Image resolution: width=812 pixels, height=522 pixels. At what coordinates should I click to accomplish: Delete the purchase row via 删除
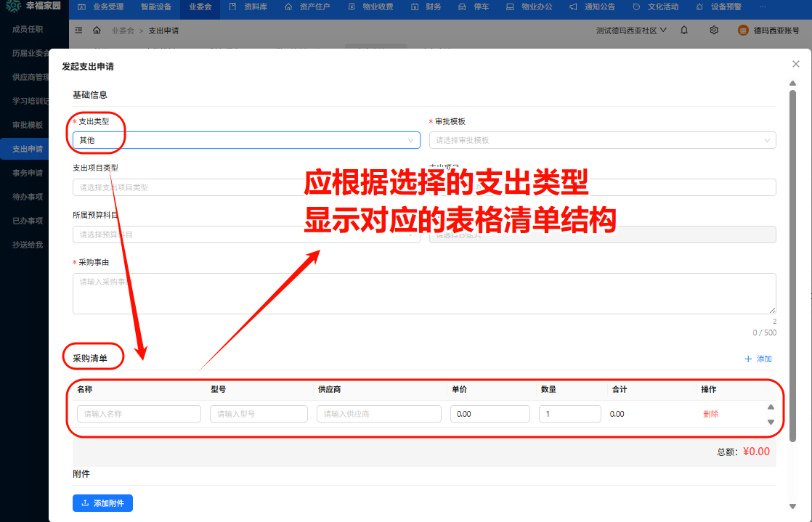pos(710,414)
